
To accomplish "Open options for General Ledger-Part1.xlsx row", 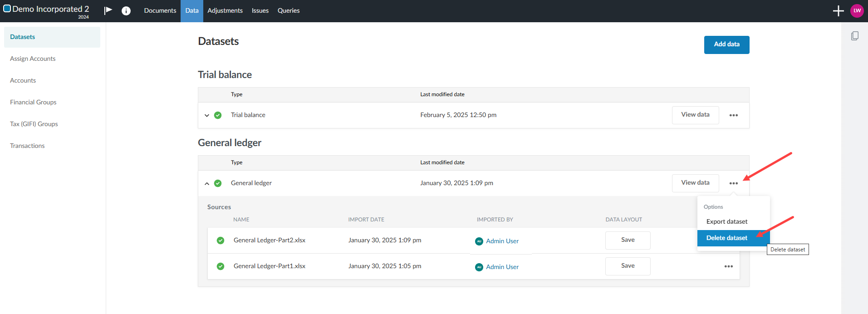I will pos(728,266).
